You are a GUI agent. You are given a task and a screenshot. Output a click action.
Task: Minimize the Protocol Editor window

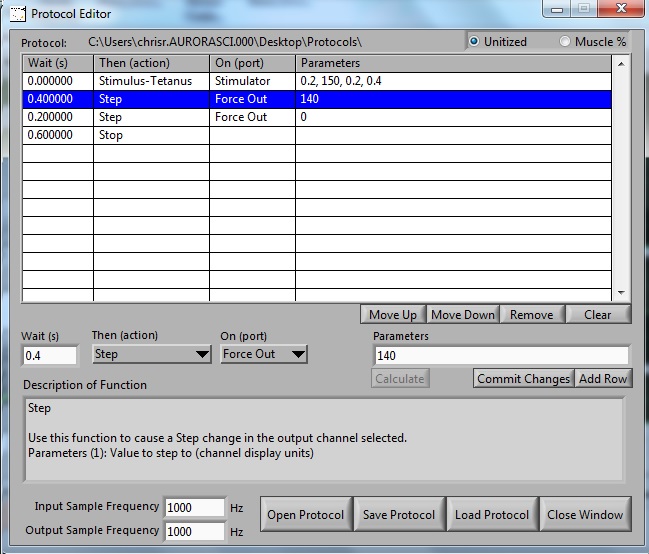(x=557, y=9)
